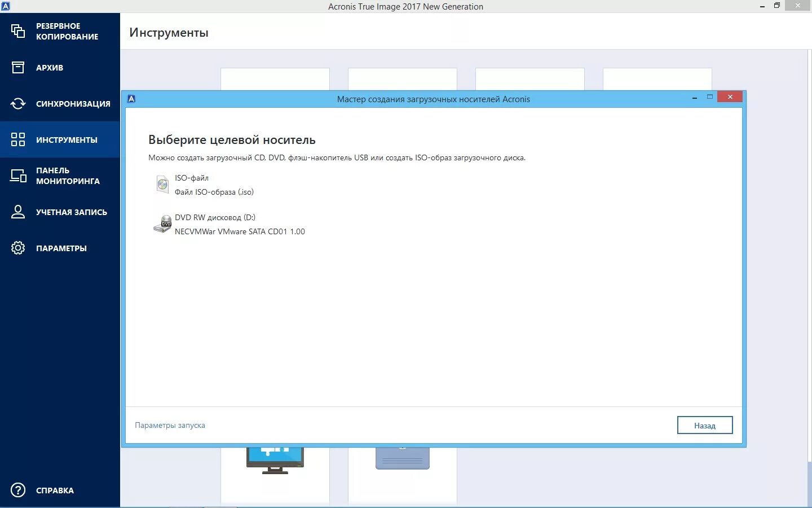Click the monitoring panel devices icon
Viewport: 812px width, 508px height.
point(18,176)
